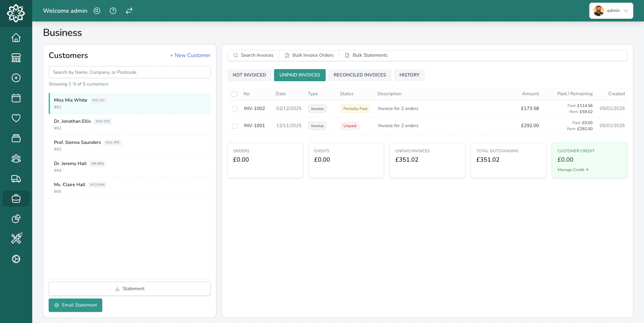The image size is (644, 323).
Task: Open Settings via the gear icon
Action: (x=16, y=259)
